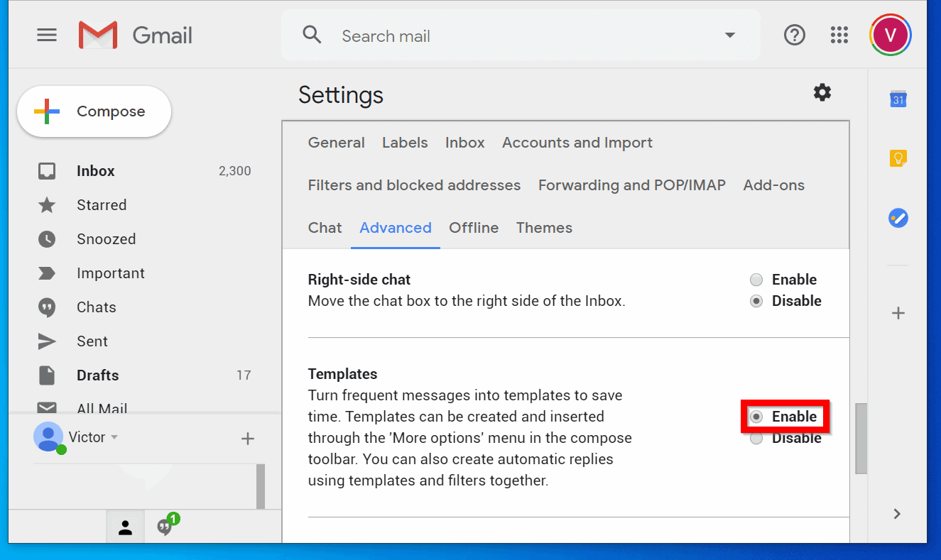Open Forwarding and POP/IMAP tab

pyautogui.click(x=632, y=185)
